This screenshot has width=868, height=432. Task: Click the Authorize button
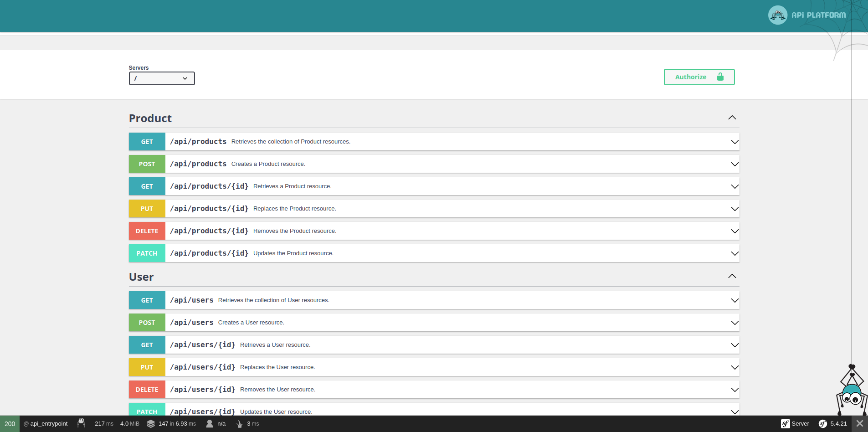click(699, 77)
